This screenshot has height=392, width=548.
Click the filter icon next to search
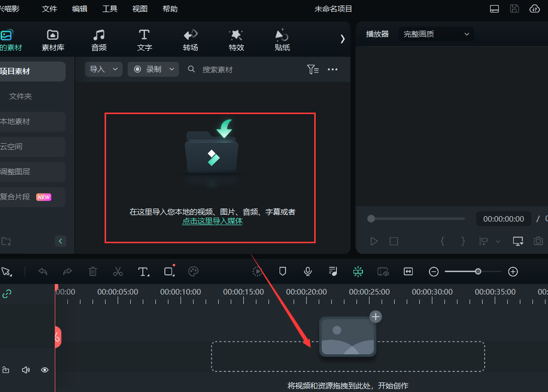coord(313,69)
